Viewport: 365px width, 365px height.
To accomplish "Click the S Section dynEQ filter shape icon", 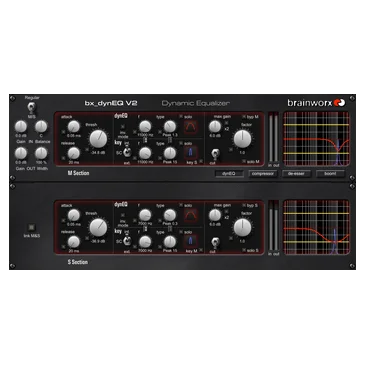I will coord(190,215).
